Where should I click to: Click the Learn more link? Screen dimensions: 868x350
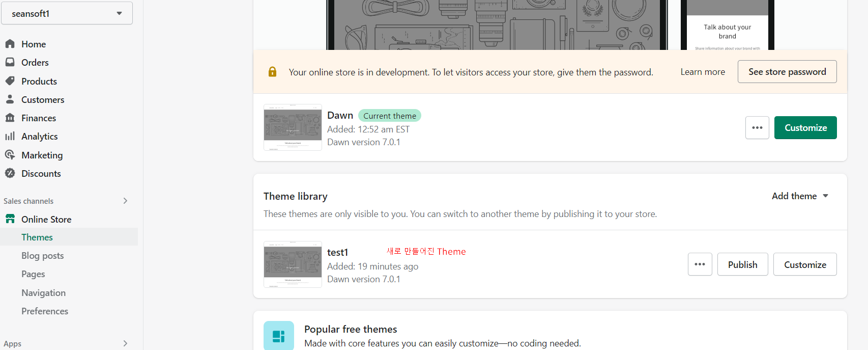[703, 72]
